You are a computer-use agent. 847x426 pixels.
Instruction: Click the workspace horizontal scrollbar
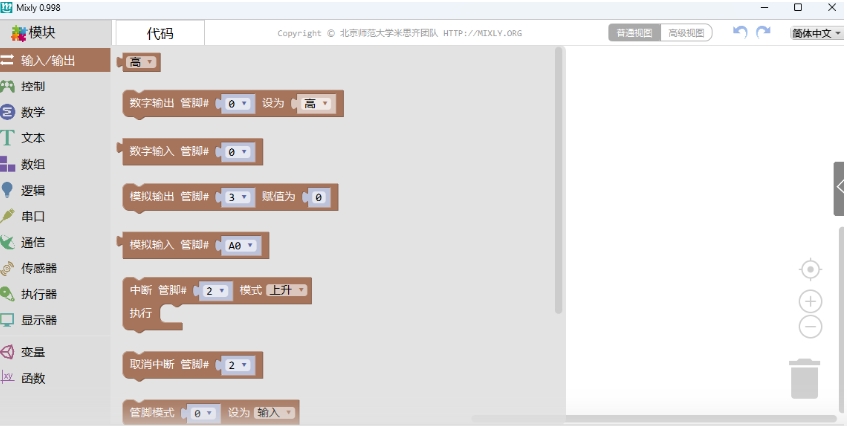654,418
